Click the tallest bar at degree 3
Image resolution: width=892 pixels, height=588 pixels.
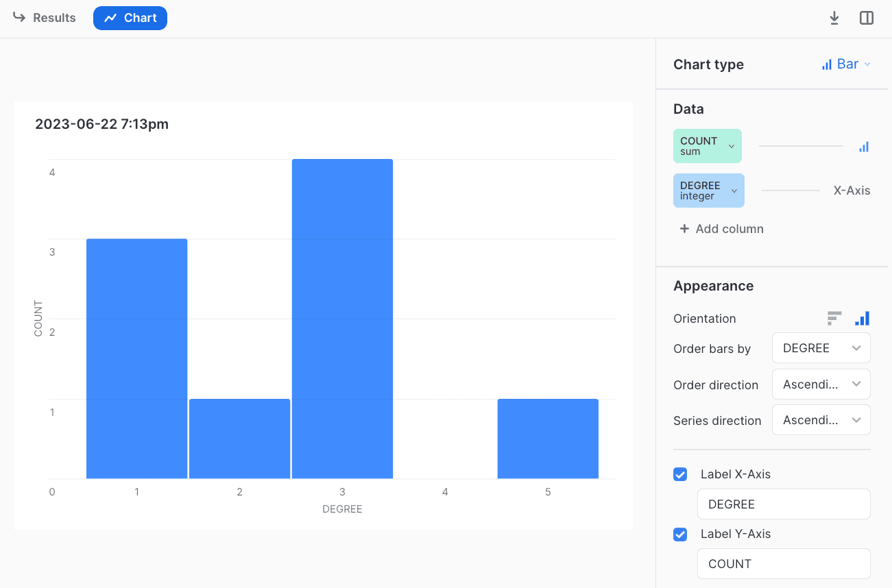(342, 319)
